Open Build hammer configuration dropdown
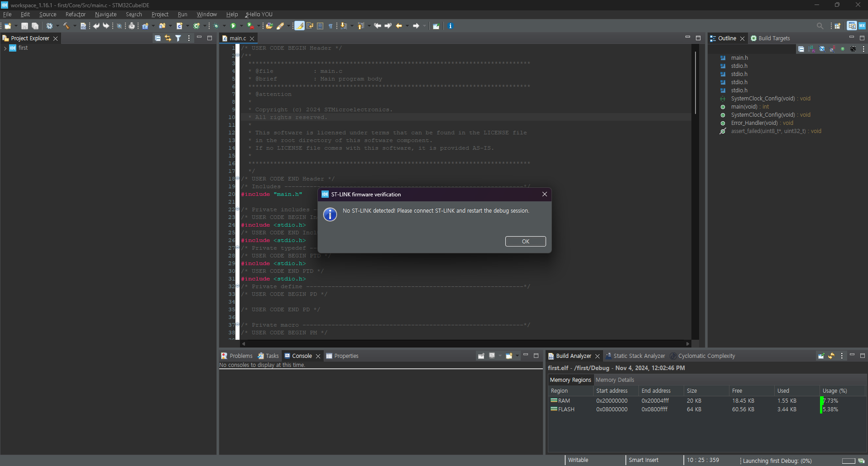 coord(75,26)
